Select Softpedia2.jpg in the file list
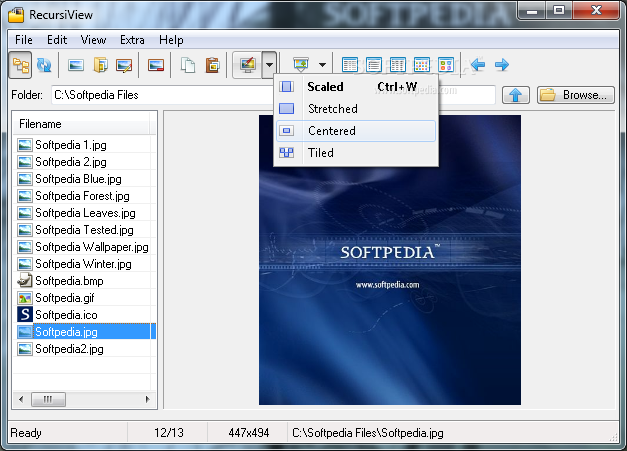The height and width of the screenshot is (451, 627). click(69, 349)
